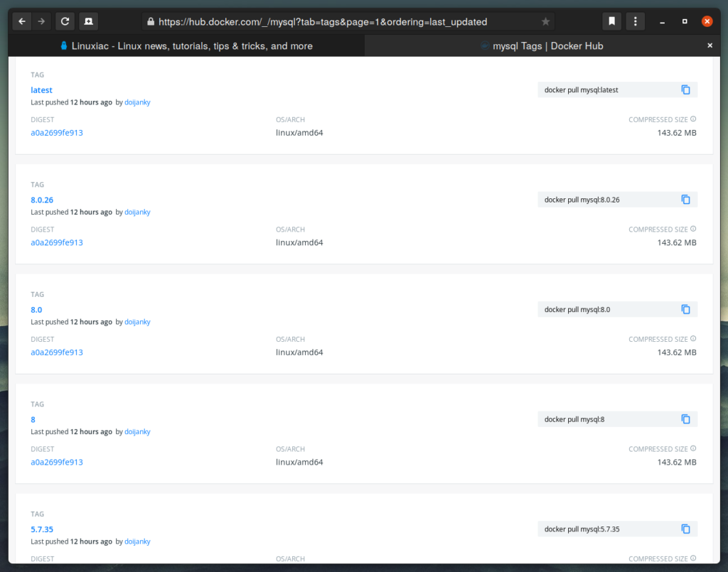Click the padlock site security toggle
This screenshot has height=572, width=728.
pos(150,21)
